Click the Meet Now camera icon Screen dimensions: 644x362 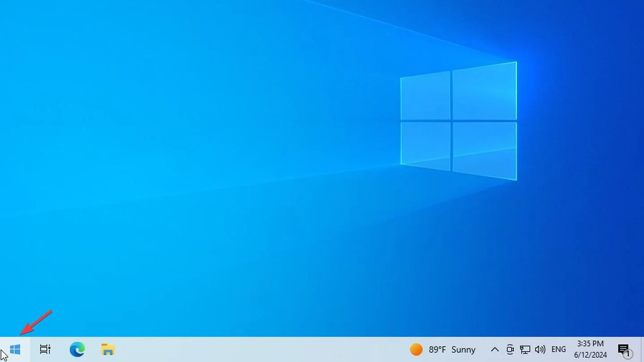point(510,349)
